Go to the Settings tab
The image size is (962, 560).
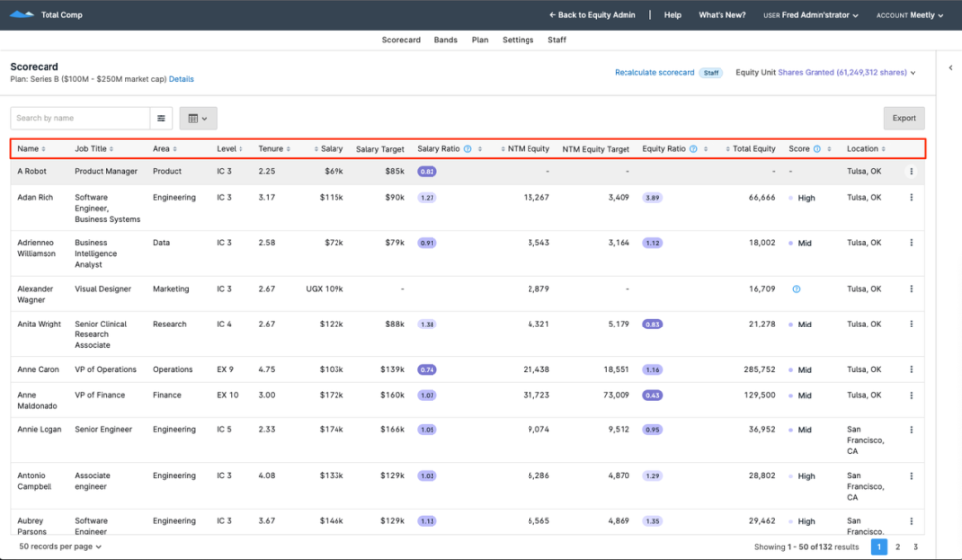pos(518,40)
